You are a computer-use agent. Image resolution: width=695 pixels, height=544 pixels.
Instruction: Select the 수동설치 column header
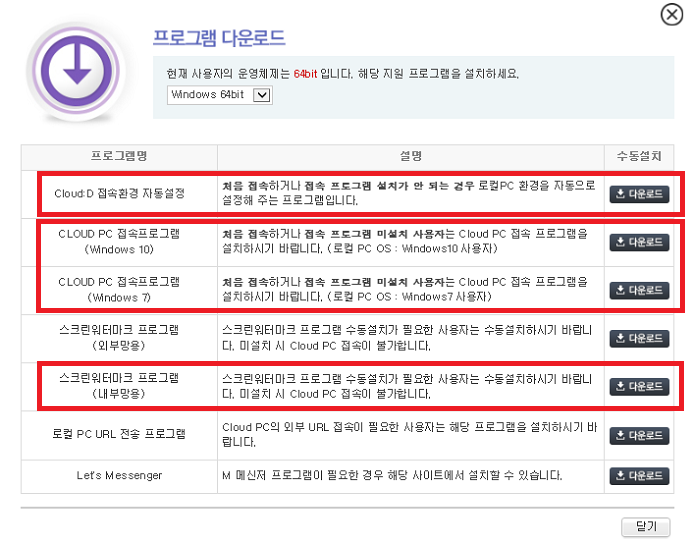(639, 157)
